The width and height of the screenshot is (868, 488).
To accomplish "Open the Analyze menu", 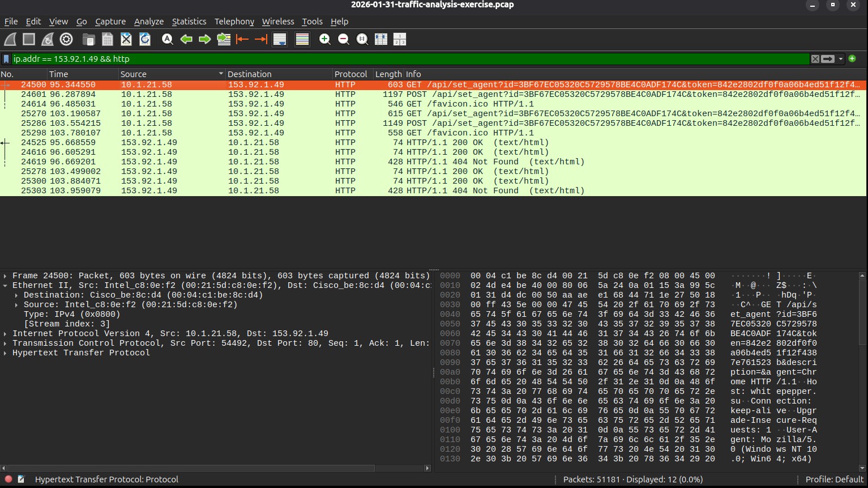I will (x=149, y=22).
